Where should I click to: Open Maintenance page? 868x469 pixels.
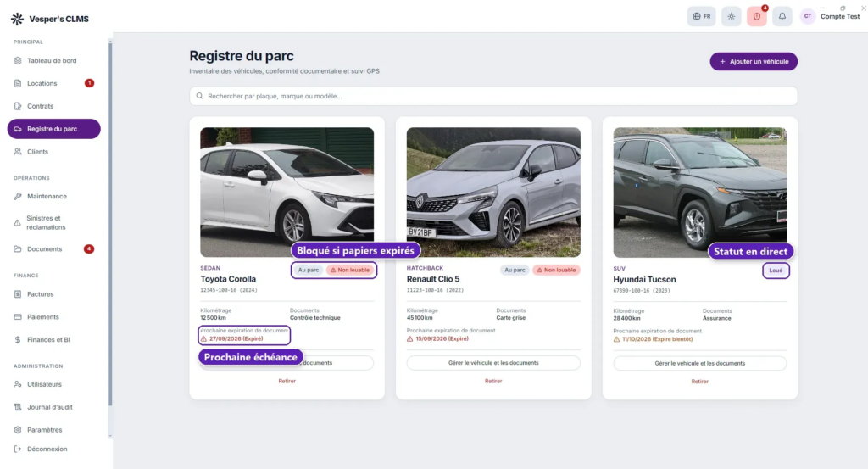[x=47, y=196]
